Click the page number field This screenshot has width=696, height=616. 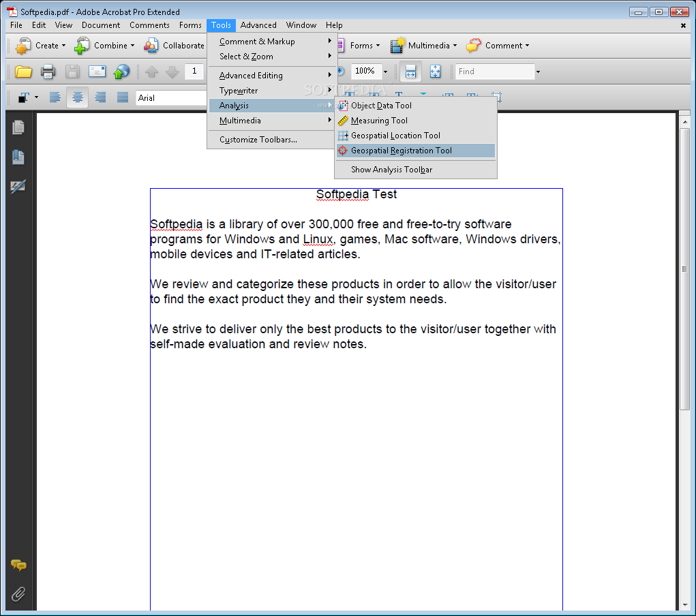click(194, 72)
